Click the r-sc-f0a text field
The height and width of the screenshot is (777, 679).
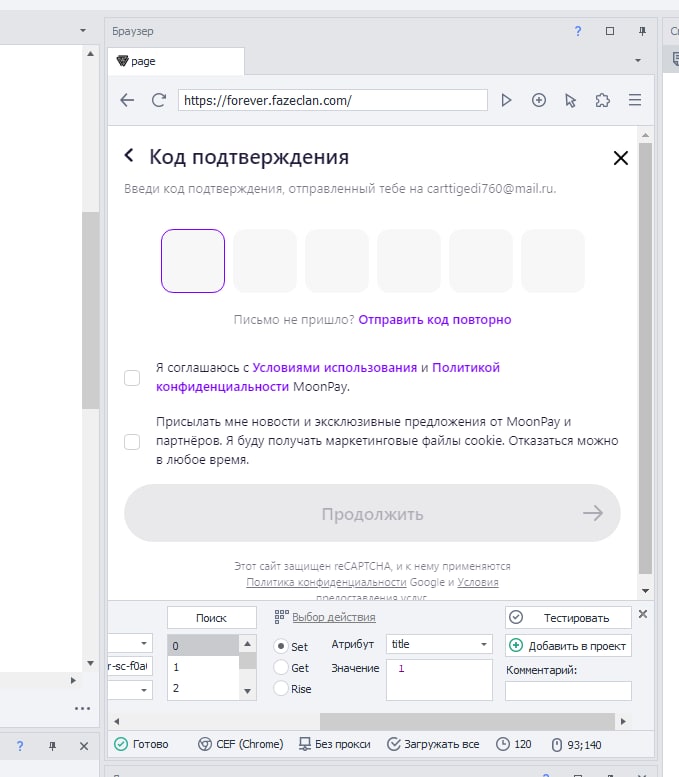pos(130,666)
